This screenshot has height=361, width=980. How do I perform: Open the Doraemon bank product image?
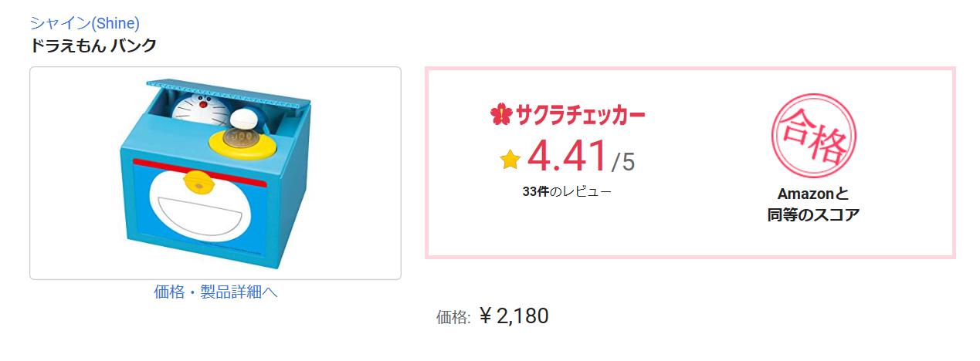click(x=215, y=173)
